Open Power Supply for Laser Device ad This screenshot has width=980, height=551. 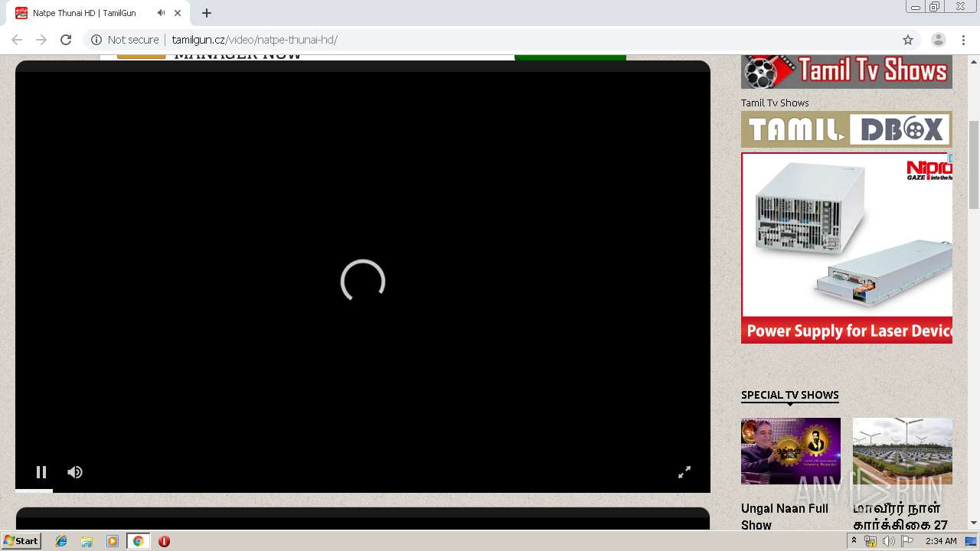(846, 248)
